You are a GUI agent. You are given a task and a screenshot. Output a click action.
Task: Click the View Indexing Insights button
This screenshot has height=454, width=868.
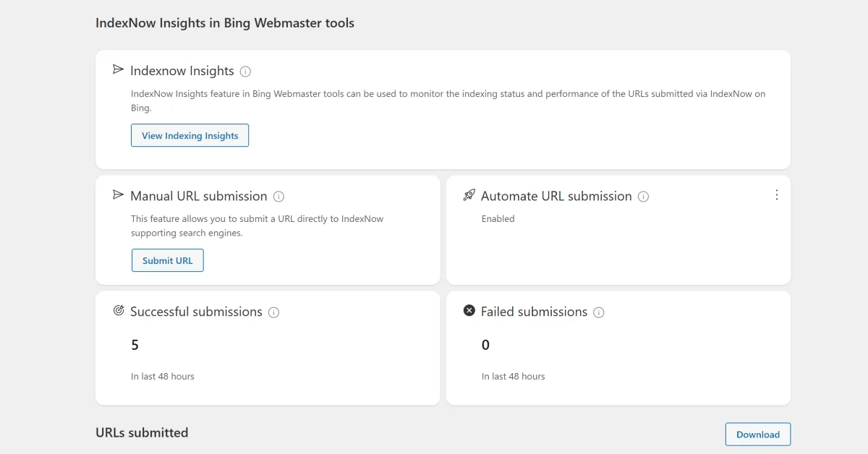(x=190, y=135)
